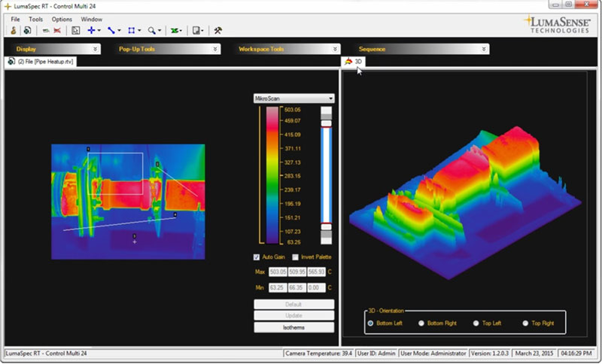
Task: Expand the Display panel
Action: [96, 49]
